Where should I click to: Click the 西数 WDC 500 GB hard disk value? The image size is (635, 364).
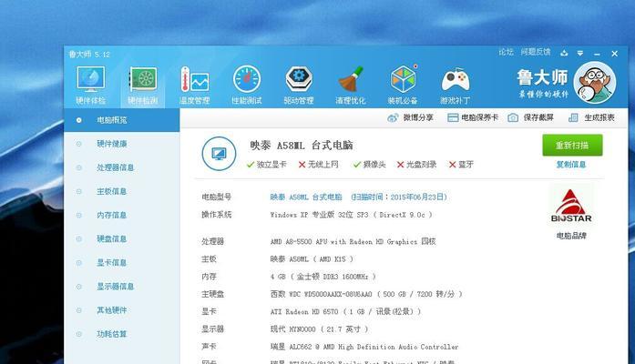(x=366, y=294)
